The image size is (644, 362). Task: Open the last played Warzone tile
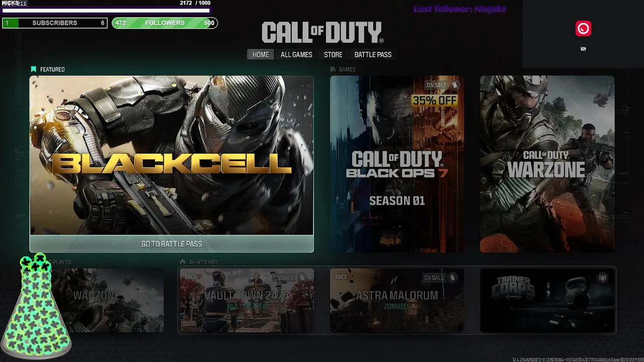point(97,300)
